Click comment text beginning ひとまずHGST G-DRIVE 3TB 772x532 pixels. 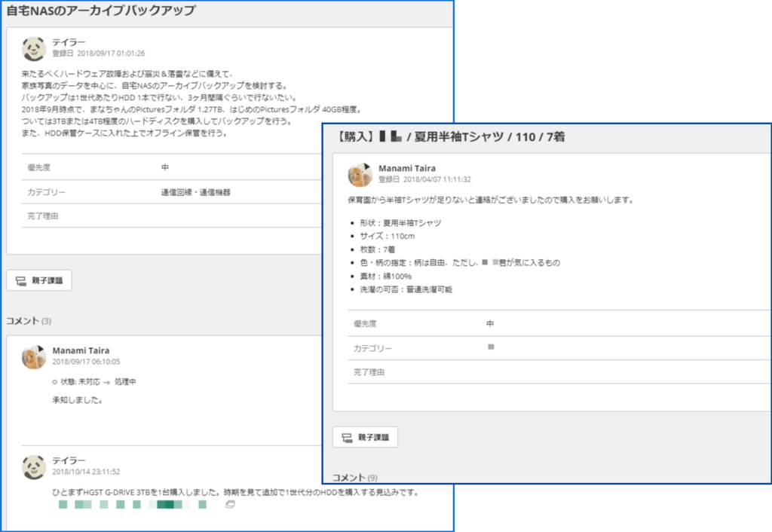coord(236,492)
